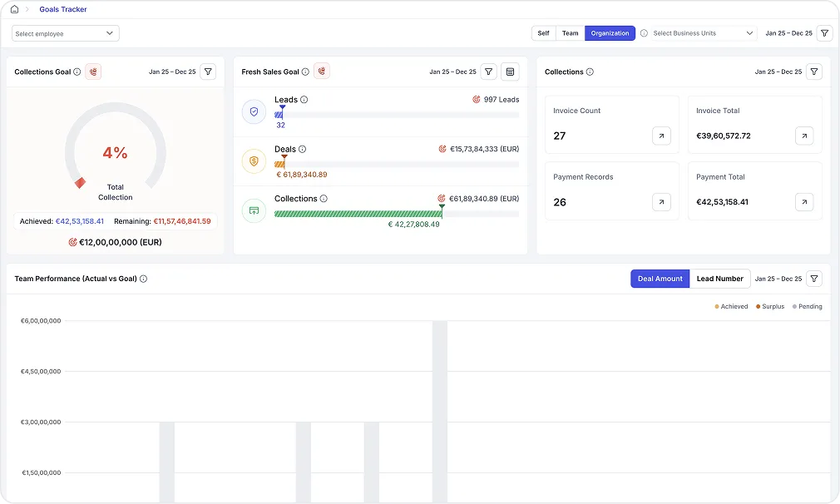
Task: Open the Collections Goal card filter
Action: click(x=208, y=72)
